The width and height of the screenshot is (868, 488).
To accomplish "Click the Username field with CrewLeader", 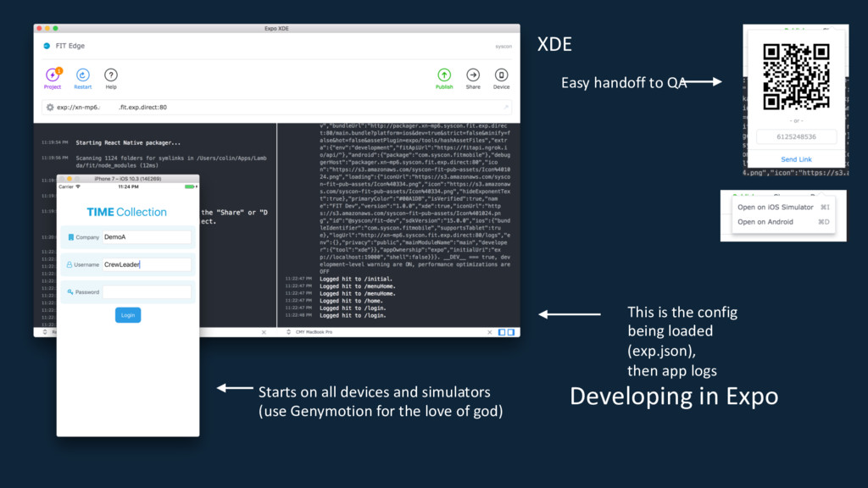I will coord(147,264).
